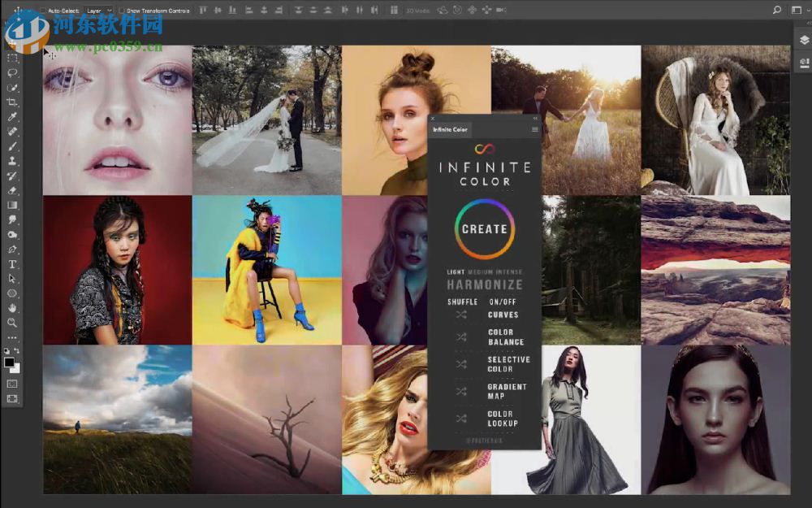Shuffle the Curves adjustment
The width and height of the screenshot is (812, 508).
click(x=461, y=315)
